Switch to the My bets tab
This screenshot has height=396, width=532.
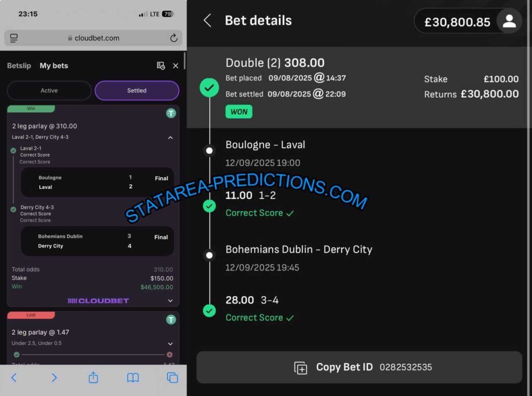tap(54, 65)
